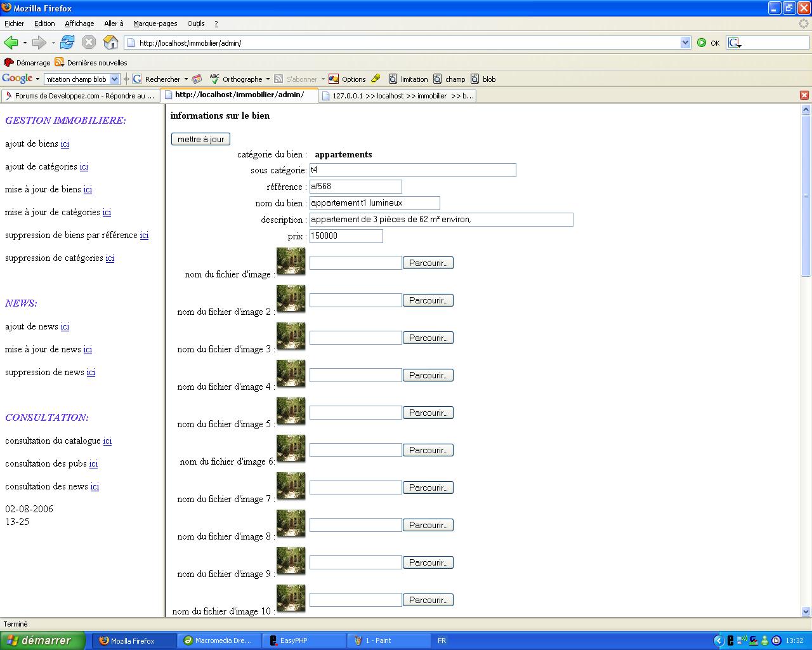Click thumbnail next to image 5
812x650 pixels.
click(x=291, y=411)
